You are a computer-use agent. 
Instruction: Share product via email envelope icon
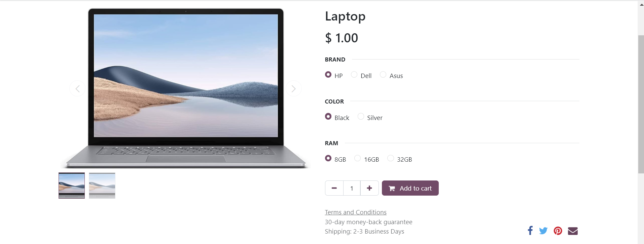573,231
